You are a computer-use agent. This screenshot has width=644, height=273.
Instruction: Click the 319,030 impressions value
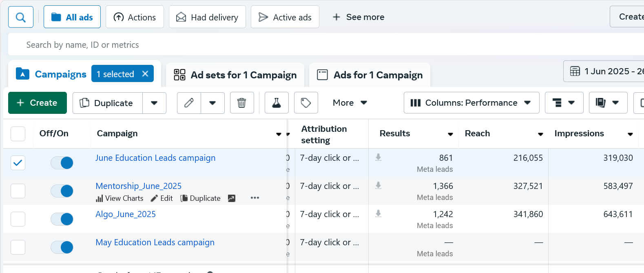coord(618,158)
